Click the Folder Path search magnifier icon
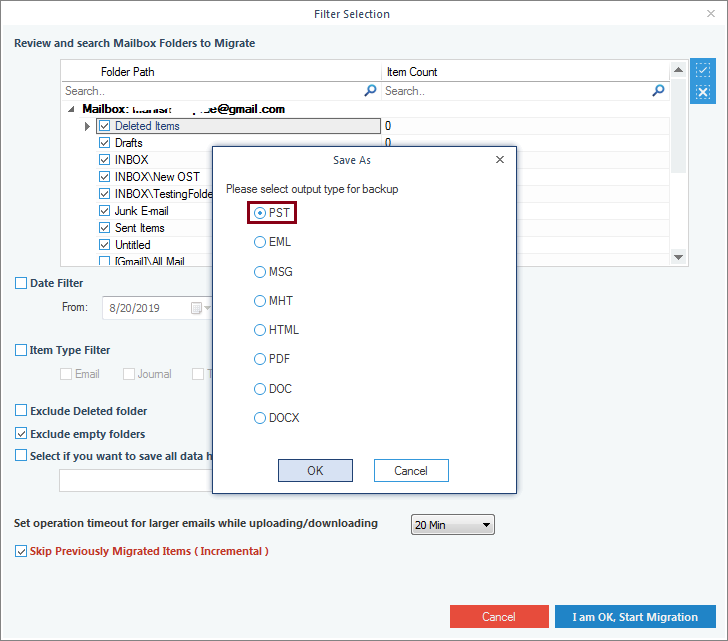The width and height of the screenshot is (728, 641). coord(370,91)
